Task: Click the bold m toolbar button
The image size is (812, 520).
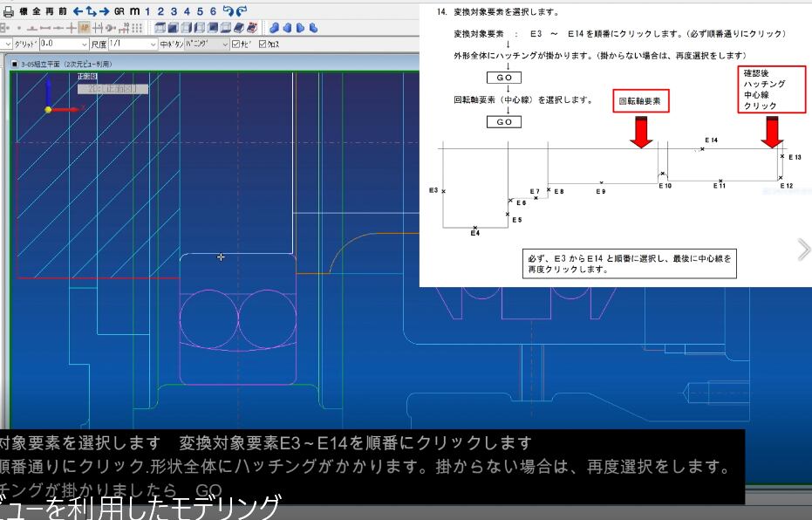Action: 134,11
